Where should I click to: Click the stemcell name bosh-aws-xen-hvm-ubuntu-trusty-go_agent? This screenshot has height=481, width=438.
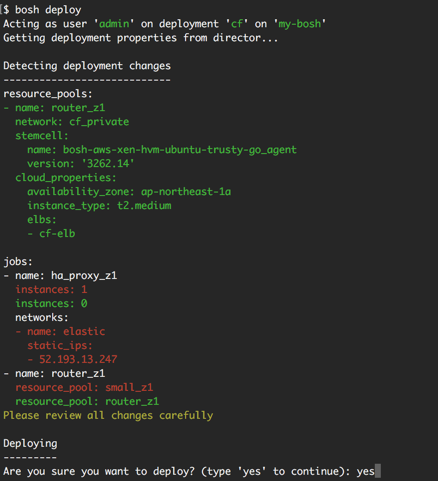point(180,150)
